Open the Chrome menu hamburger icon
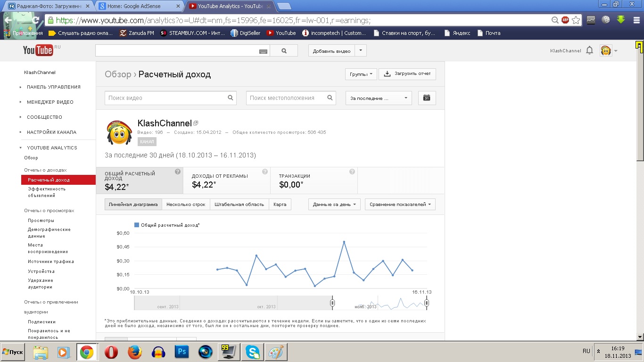Viewport: 644px width, 362px height. (x=636, y=20)
